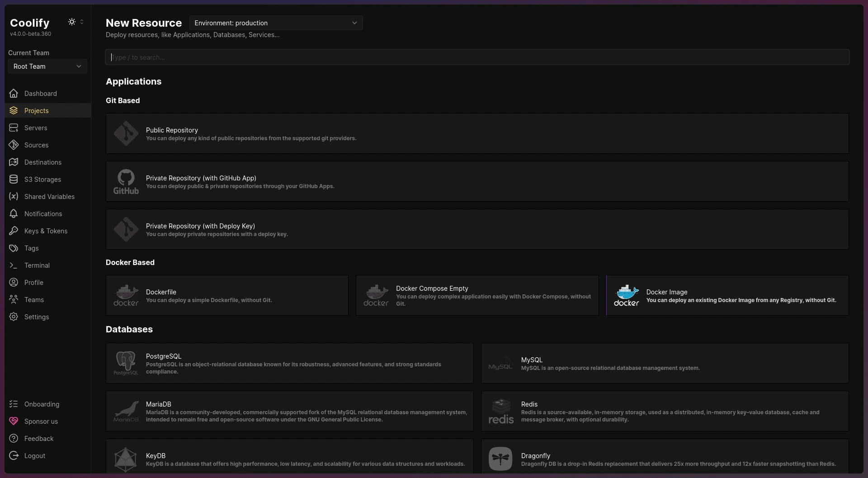Click the search resources input field
The width and height of the screenshot is (868, 478).
[x=477, y=57]
